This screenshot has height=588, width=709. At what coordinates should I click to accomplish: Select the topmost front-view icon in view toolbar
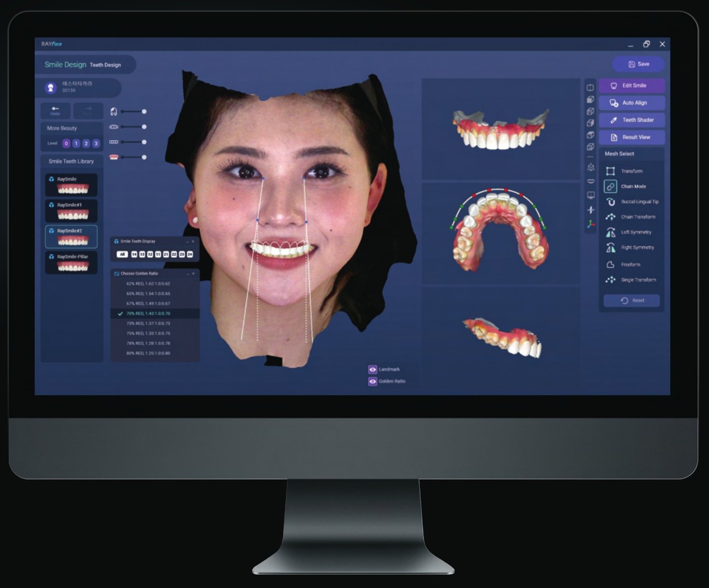590,88
